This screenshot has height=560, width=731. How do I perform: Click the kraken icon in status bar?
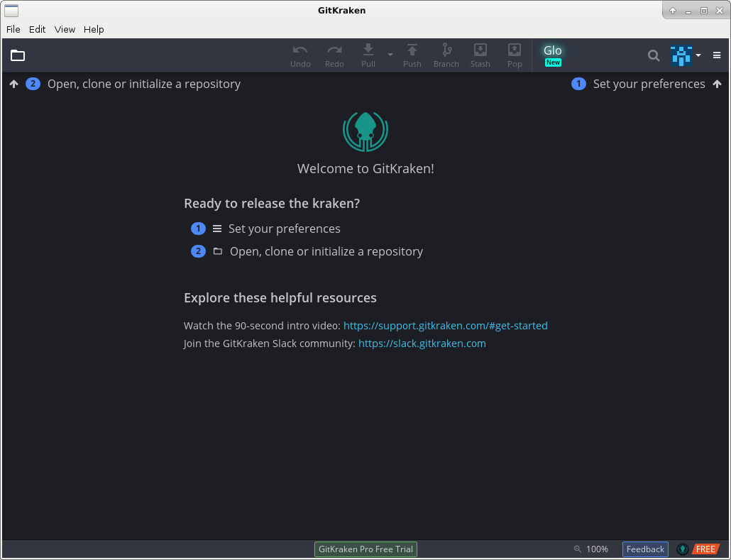click(683, 549)
